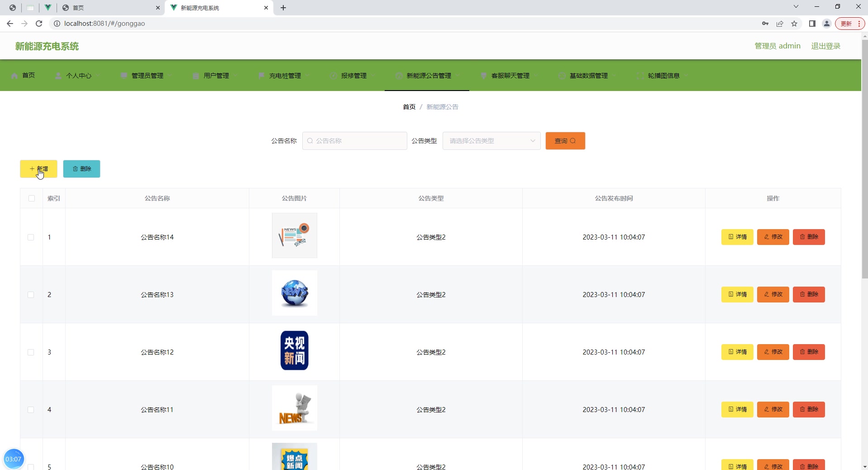Viewport: 868px width, 470px height.
Task: Click the red 删除 button for 公告名称12
Action: point(809,352)
